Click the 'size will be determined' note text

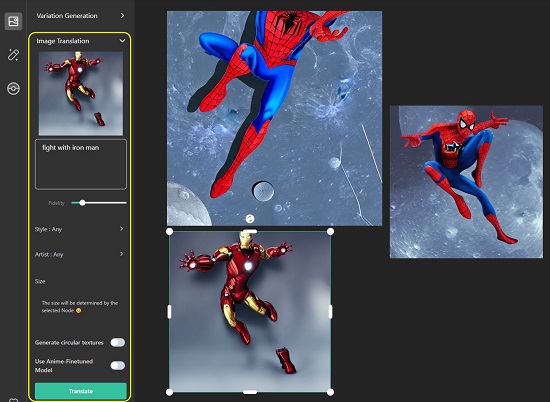[80, 307]
